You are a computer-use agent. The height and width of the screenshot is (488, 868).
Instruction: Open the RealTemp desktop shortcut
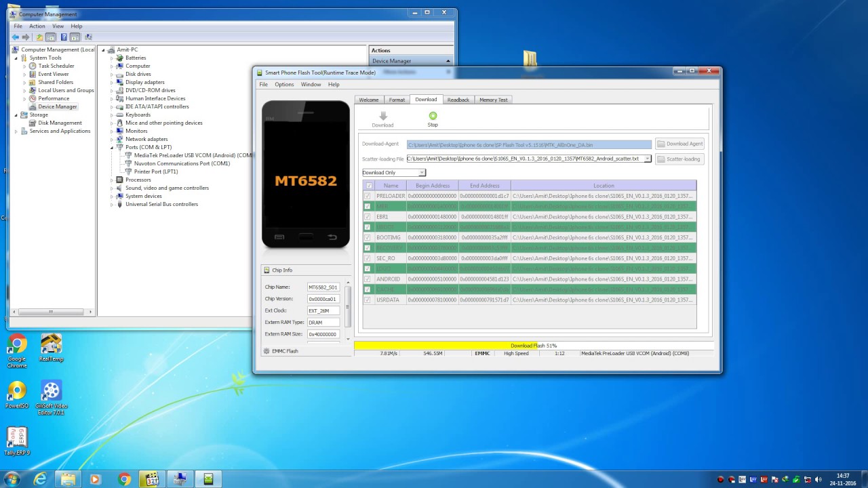click(51, 348)
